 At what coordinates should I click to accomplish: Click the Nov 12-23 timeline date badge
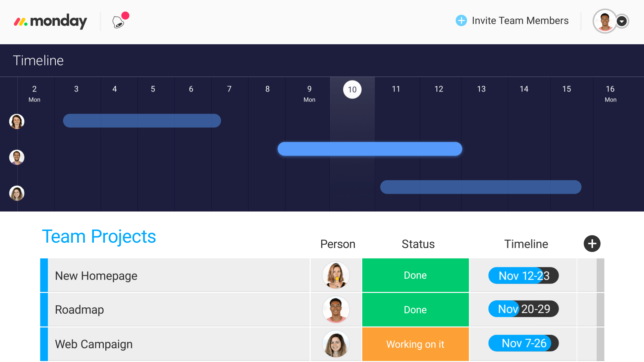[523, 276]
